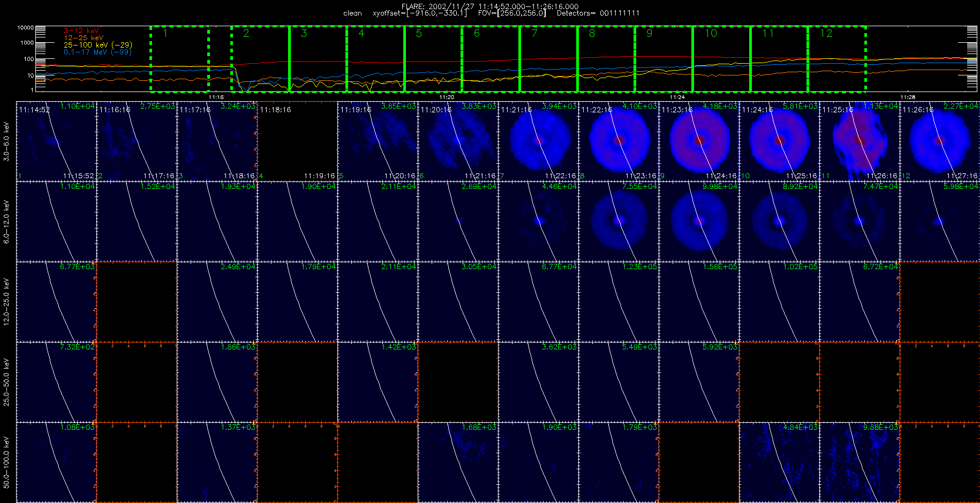Open the 50.0-100.0 keV image with peak 9.88E+03

(x=860, y=462)
